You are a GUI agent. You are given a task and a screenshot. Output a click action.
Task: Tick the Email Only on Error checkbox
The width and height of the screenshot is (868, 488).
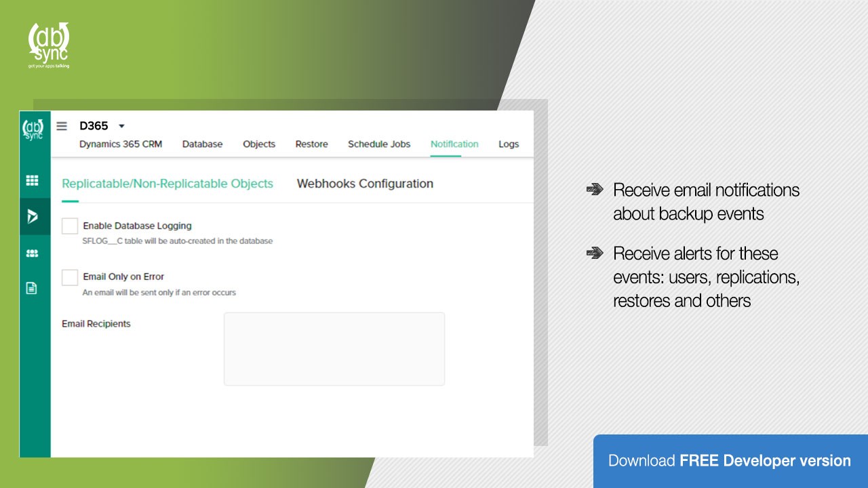click(70, 277)
